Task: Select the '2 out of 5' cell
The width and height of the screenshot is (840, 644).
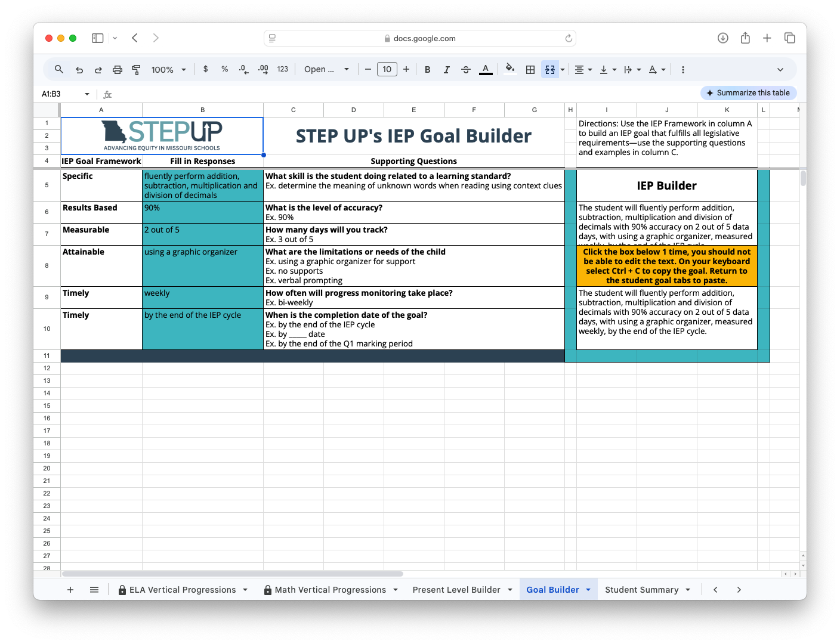Action: click(203, 234)
